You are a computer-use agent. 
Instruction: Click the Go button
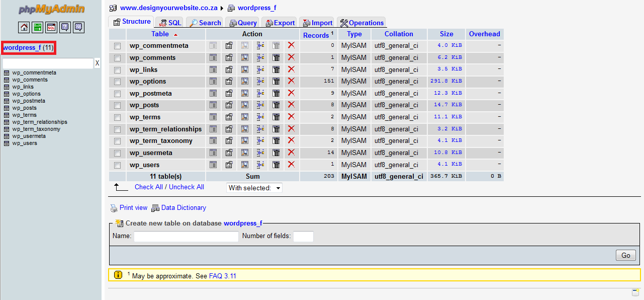pyautogui.click(x=626, y=255)
